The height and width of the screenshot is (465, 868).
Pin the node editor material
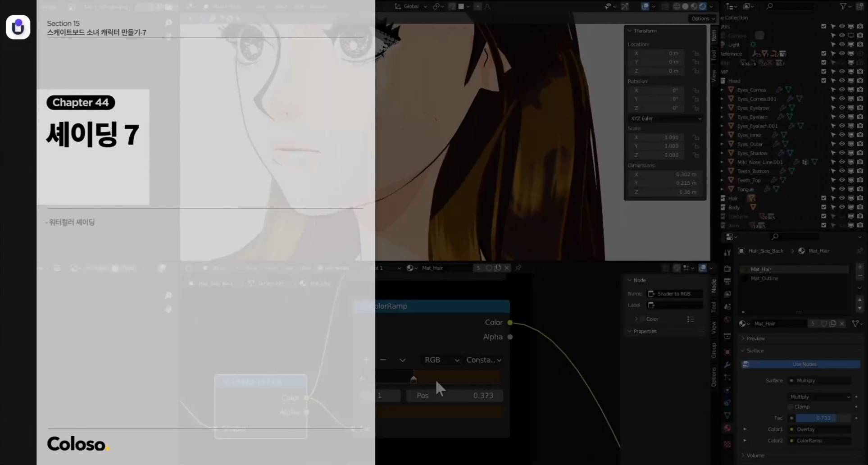click(518, 268)
